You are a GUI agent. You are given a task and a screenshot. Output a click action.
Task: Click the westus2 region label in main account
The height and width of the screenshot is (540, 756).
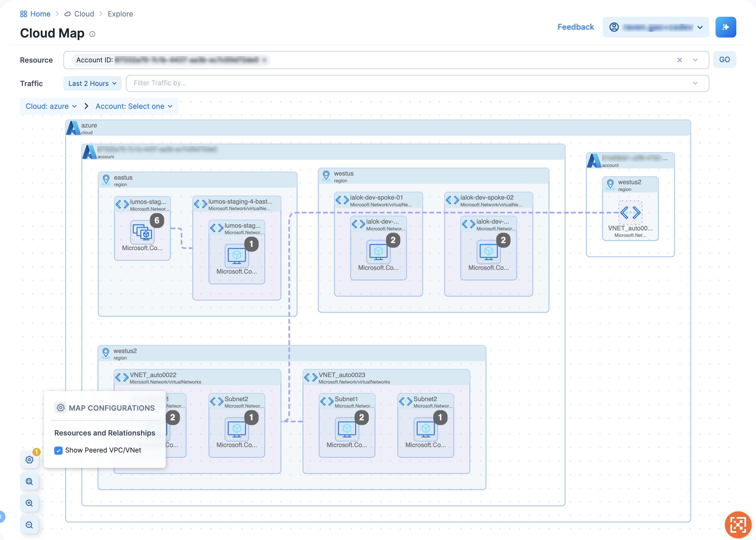coord(125,351)
